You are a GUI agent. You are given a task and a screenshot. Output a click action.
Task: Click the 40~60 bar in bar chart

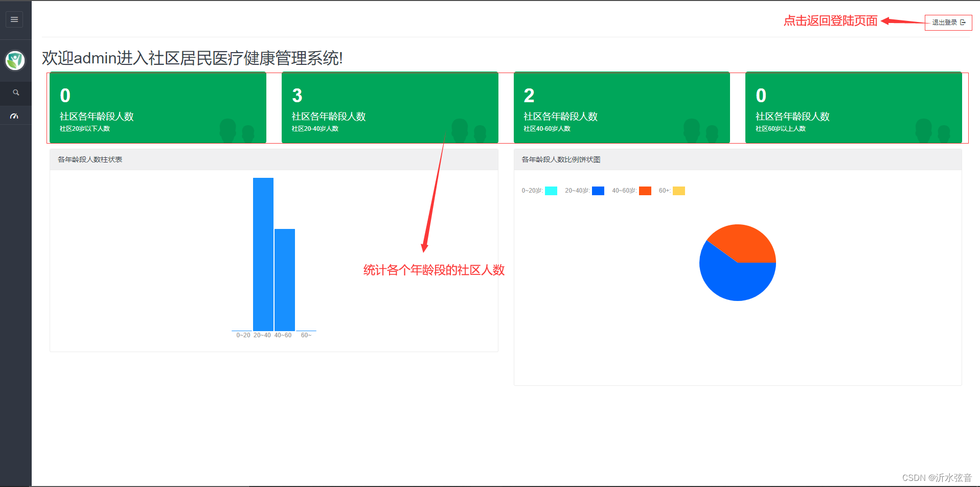(285, 280)
